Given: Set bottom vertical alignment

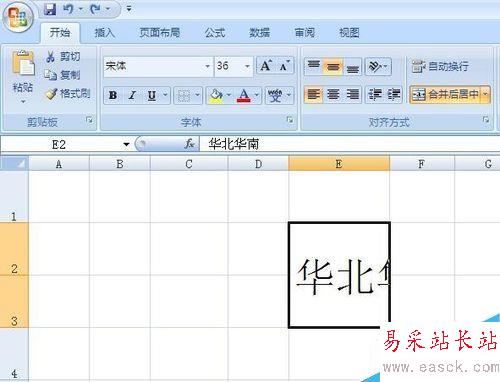Looking at the screenshot, I should (353, 67).
